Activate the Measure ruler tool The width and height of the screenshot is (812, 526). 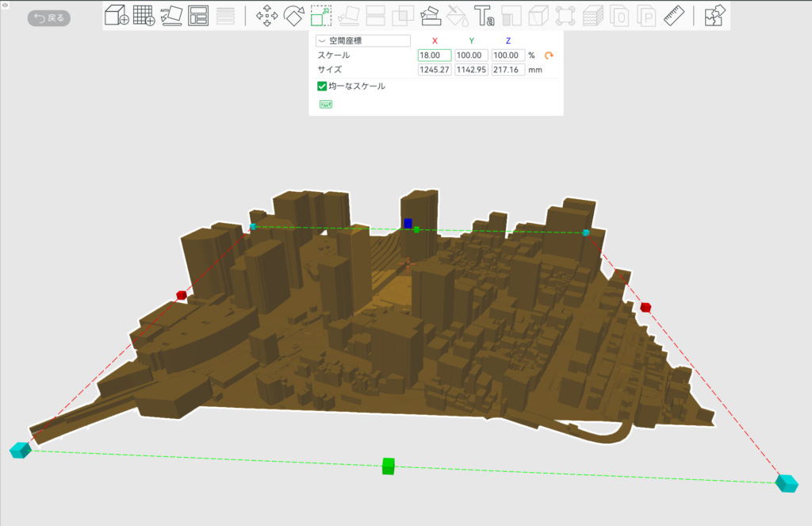(674, 16)
